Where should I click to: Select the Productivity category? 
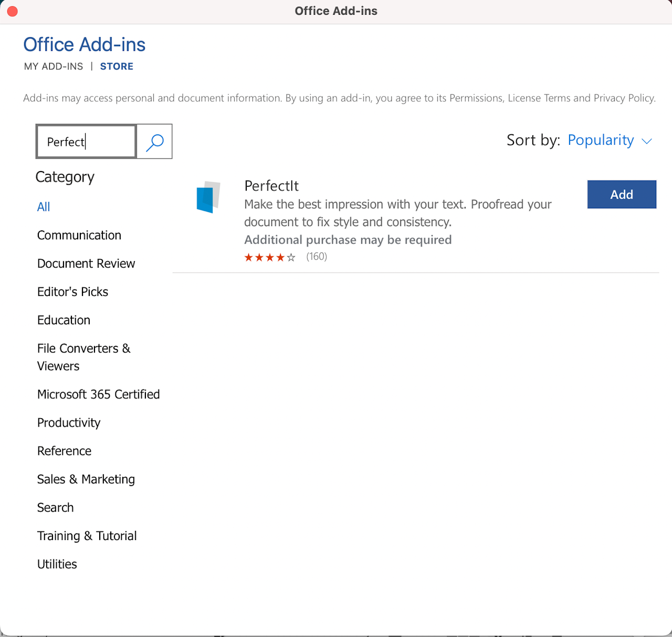coord(69,423)
